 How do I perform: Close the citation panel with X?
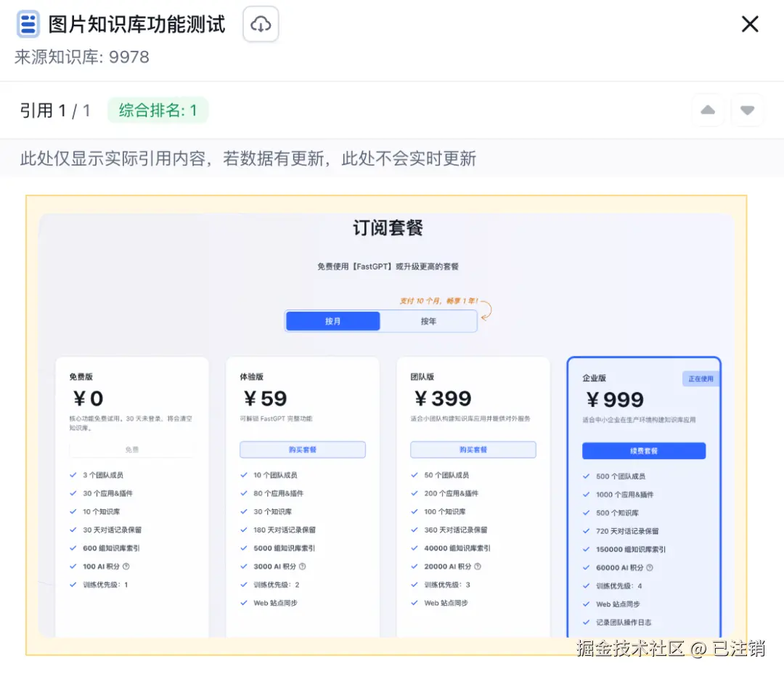pos(749,24)
